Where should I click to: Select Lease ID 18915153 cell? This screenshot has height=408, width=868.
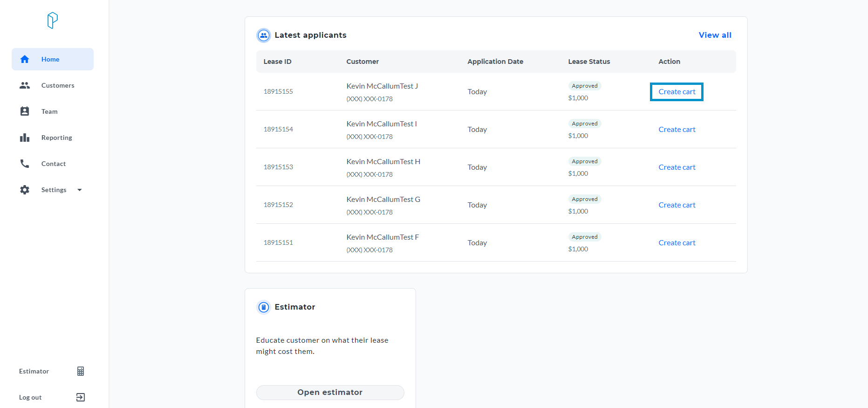point(278,167)
